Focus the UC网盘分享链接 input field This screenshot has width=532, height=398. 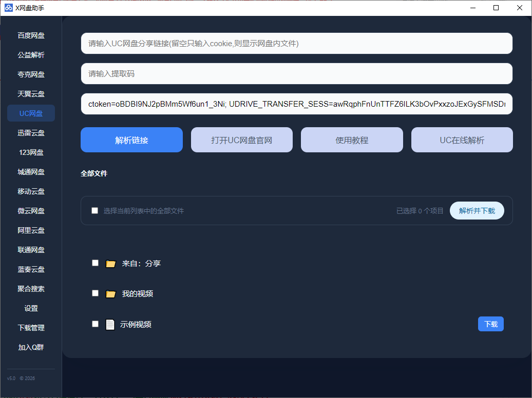(296, 44)
